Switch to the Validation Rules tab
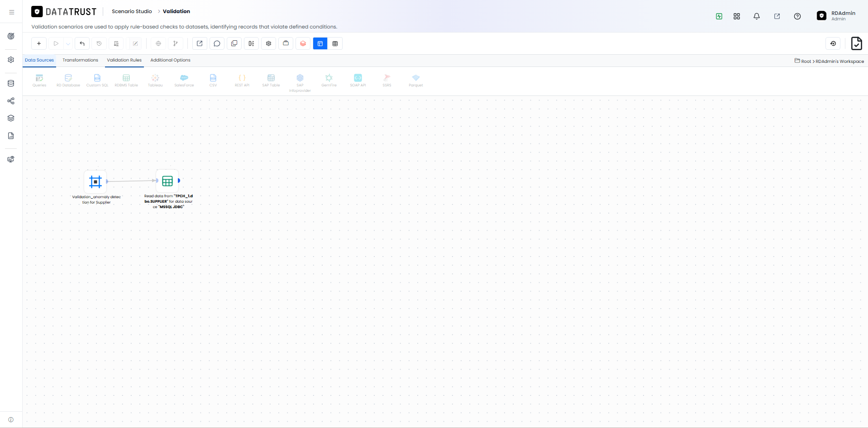The image size is (868, 428). (x=124, y=60)
